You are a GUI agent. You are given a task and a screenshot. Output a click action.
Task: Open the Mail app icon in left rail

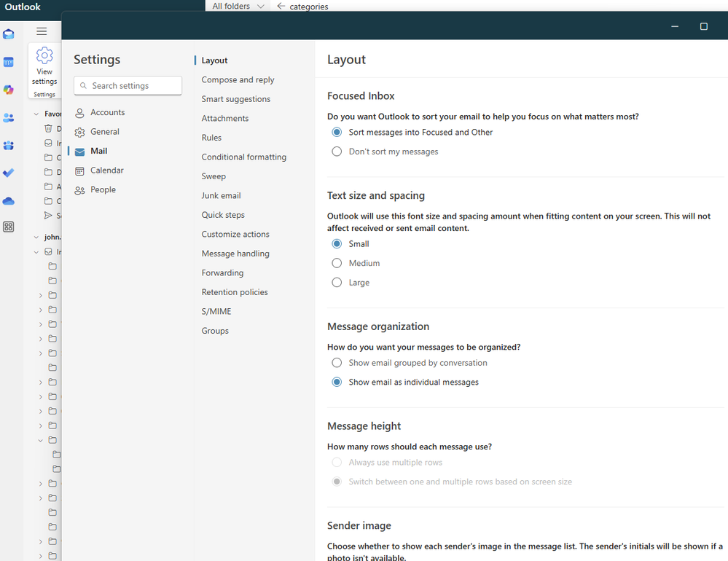coord(8,34)
